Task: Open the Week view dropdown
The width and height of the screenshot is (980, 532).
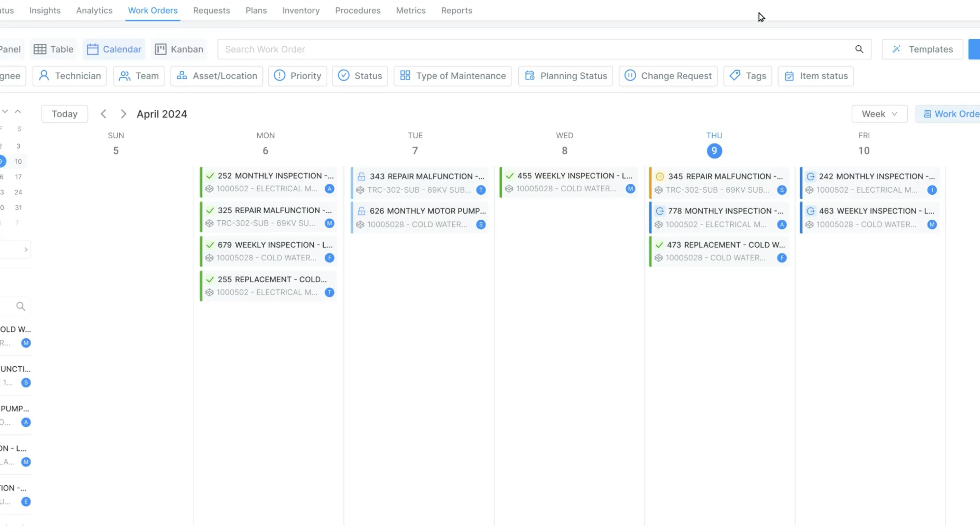Action: pyautogui.click(x=879, y=113)
